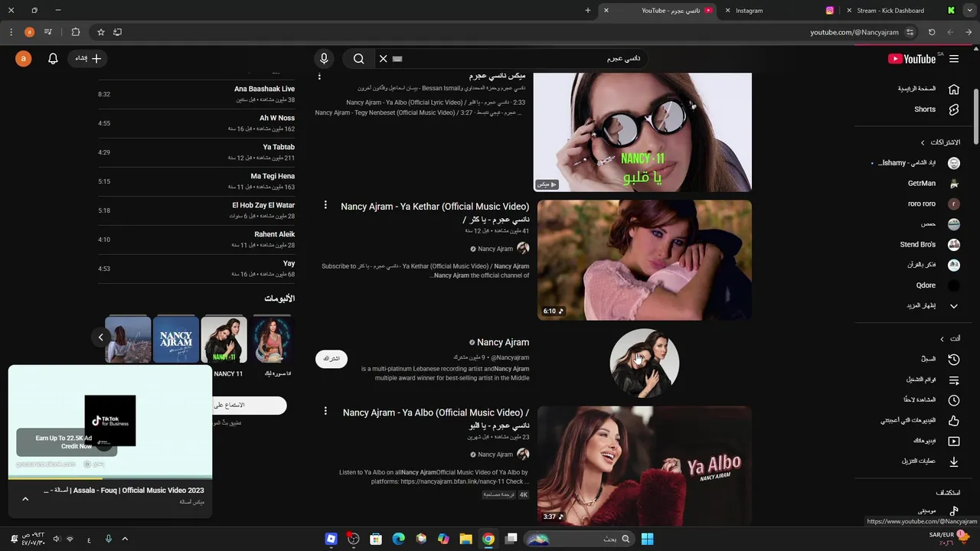
Task: Play Ah W Noss from the song list
Action: pos(196,122)
